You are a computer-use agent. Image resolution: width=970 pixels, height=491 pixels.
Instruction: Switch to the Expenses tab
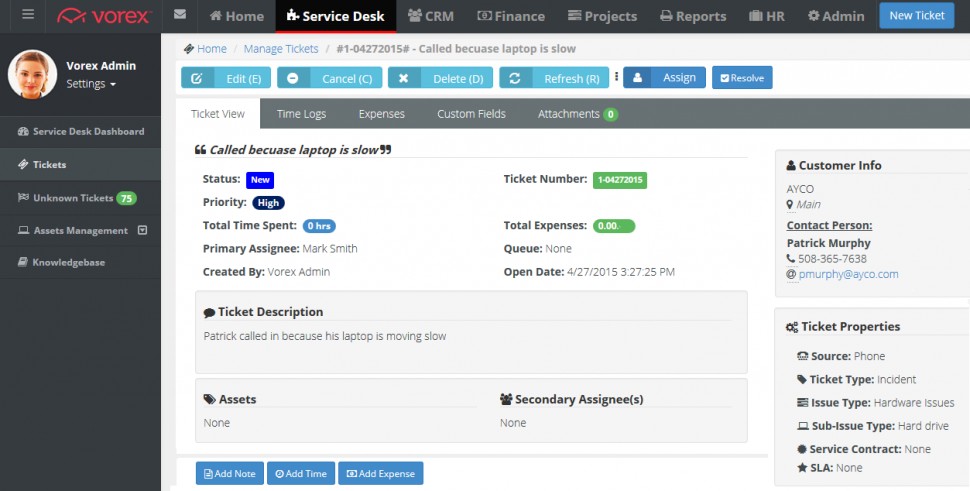(382, 114)
